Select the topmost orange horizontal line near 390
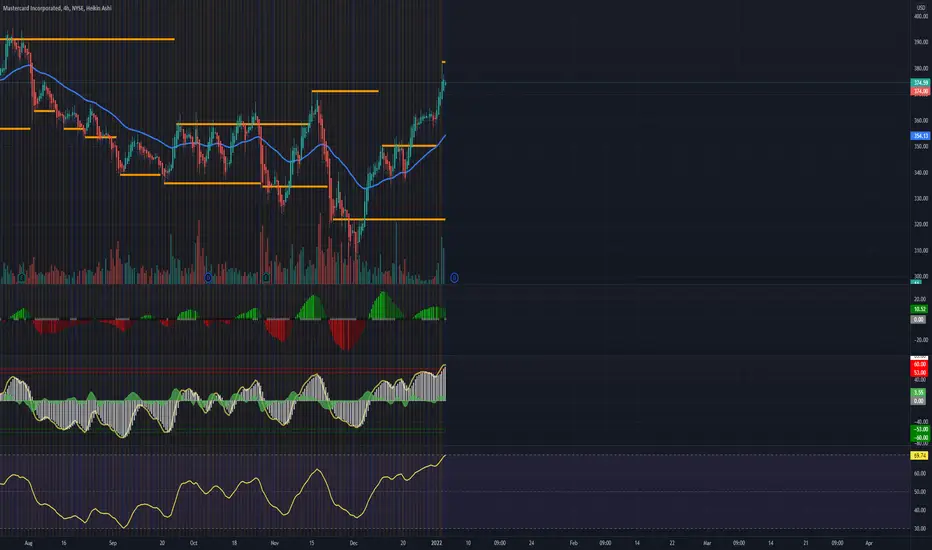 pos(87,39)
